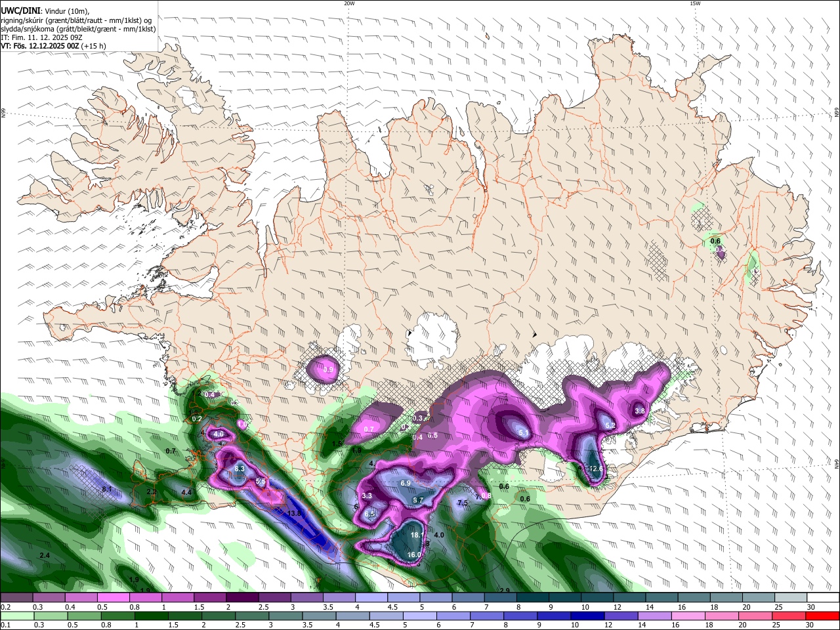Viewport: 840px width, 630px height.
Task: Click the 7.5 precipitation value on map
Action: tap(462, 503)
